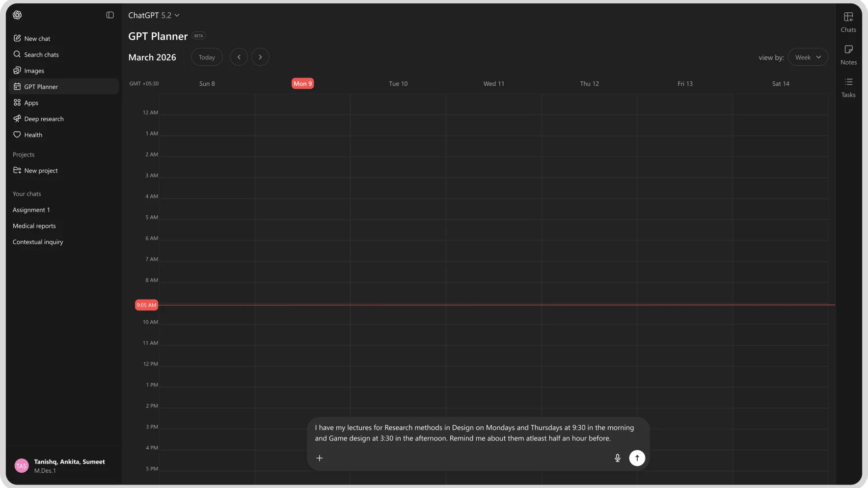This screenshot has width=868, height=488.
Task: Select the Fri 13 day header
Action: click(x=685, y=84)
